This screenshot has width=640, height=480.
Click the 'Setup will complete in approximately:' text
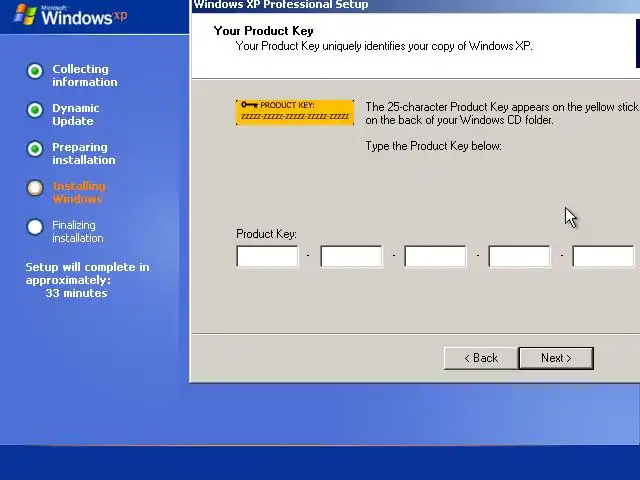[87, 273]
